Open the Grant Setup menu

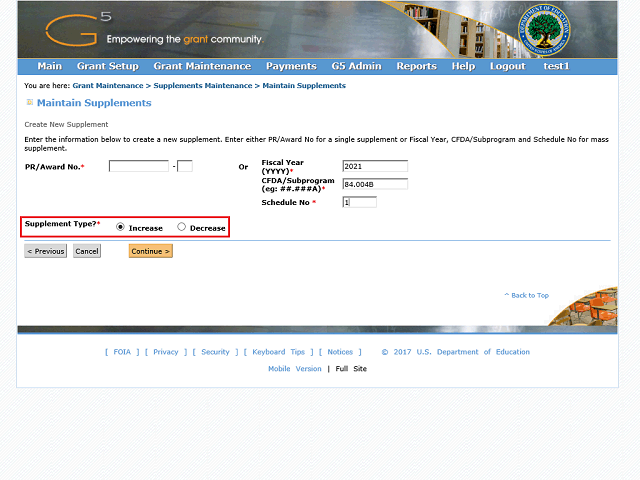pos(108,66)
